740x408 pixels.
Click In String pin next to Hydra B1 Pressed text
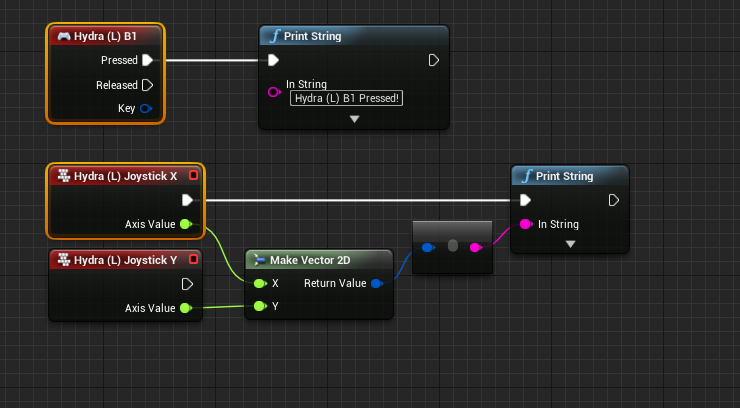click(x=274, y=92)
